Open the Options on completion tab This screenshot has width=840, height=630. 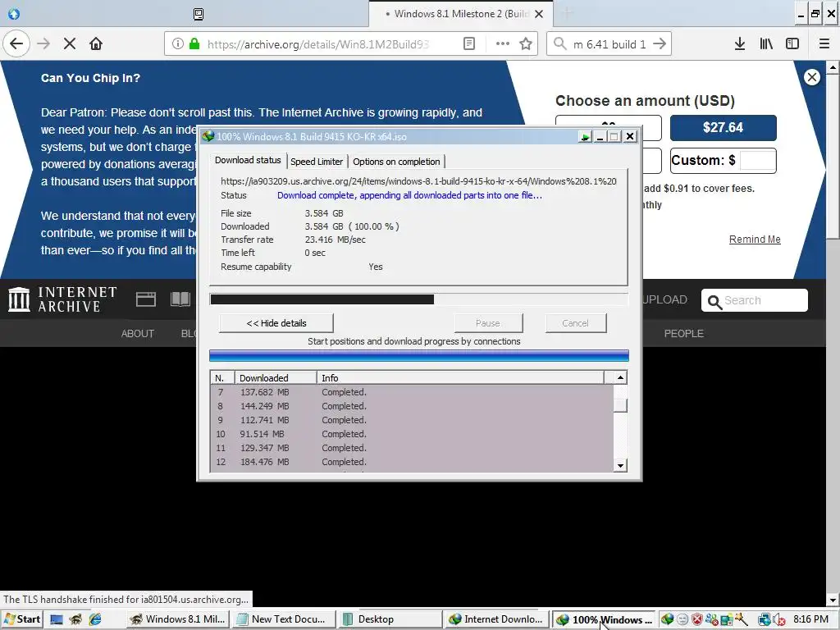click(x=396, y=162)
